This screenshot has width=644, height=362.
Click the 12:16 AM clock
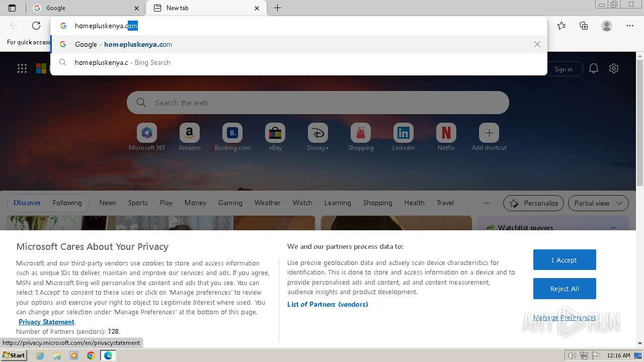click(x=618, y=355)
